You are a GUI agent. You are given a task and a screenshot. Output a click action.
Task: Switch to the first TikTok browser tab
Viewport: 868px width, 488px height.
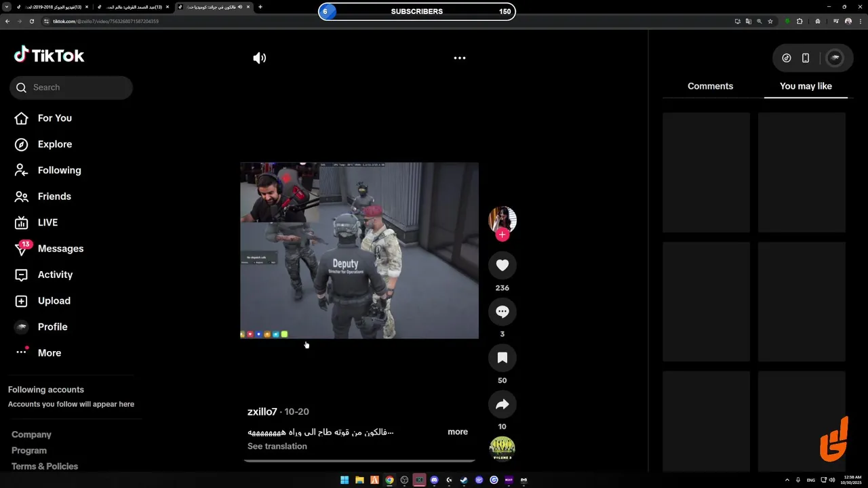coord(53,7)
